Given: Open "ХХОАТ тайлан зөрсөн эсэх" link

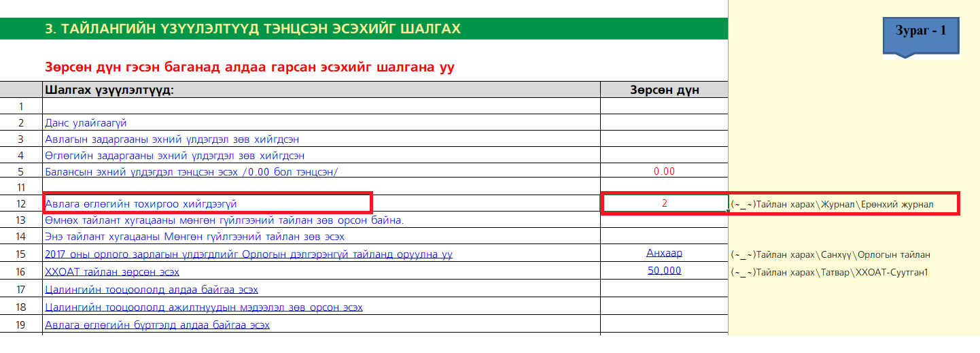Looking at the screenshot, I should pyautogui.click(x=112, y=272).
